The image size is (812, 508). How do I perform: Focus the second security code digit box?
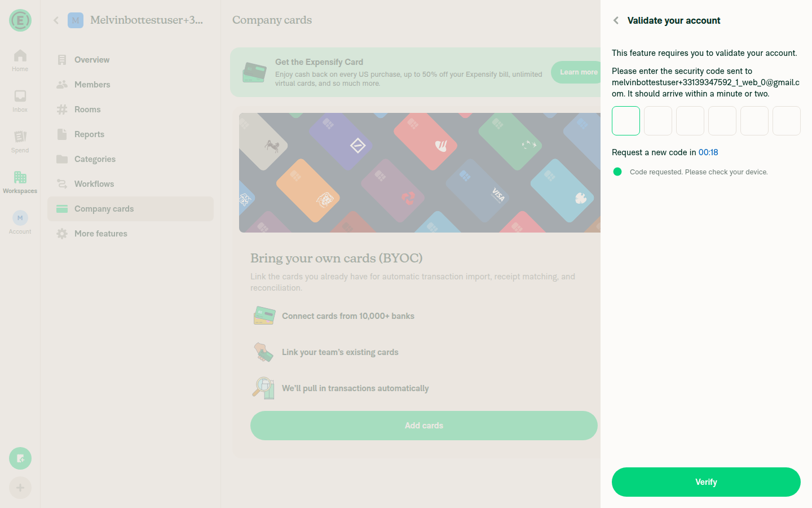[x=658, y=121]
